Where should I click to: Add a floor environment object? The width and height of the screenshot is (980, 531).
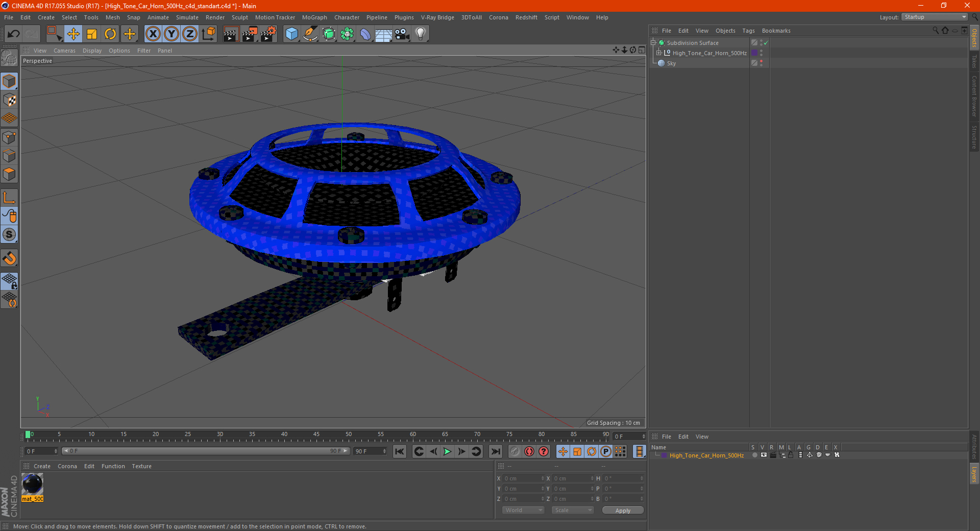(384, 34)
